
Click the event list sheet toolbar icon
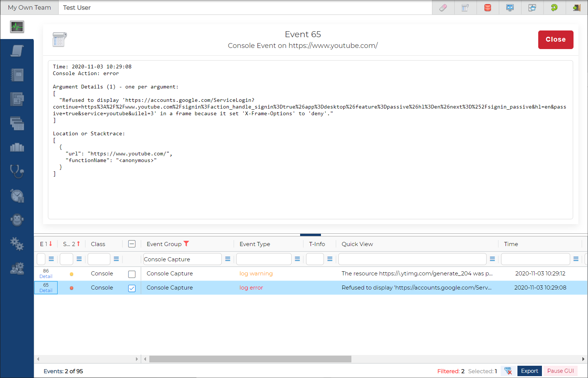tap(465, 7)
